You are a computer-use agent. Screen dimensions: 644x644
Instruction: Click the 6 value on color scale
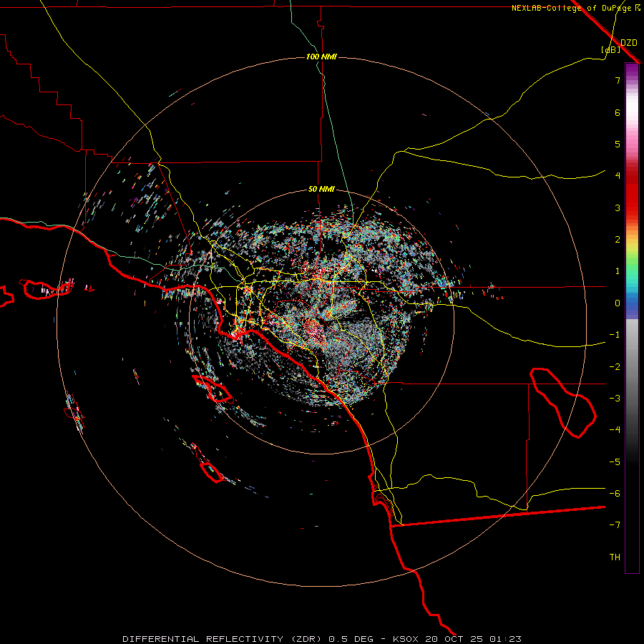[618, 112]
